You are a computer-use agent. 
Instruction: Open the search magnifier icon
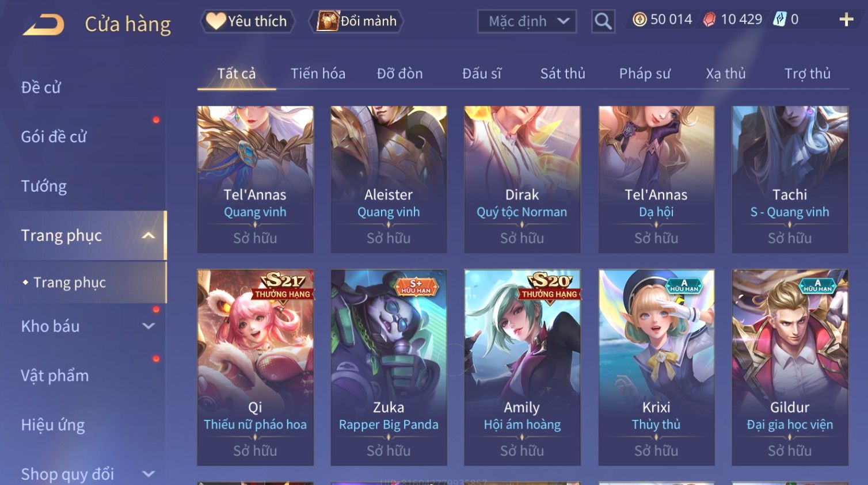click(603, 21)
